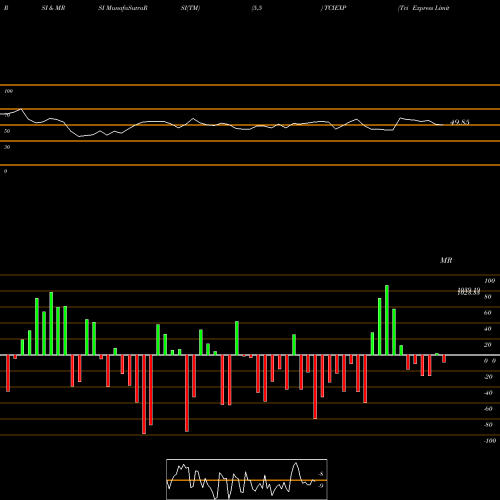This screenshot has height=500, width=500.
Task: Click the 50 level label on RSI axis
Action: point(7,131)
